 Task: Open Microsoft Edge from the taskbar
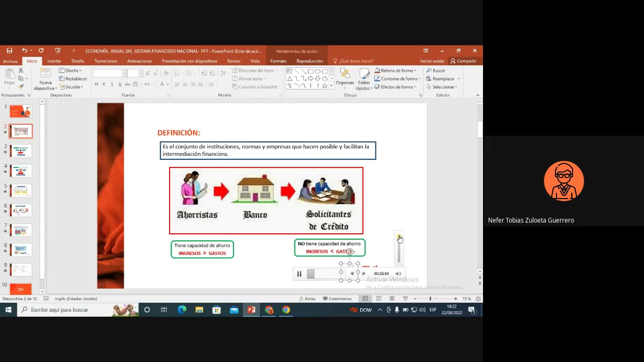182,310
